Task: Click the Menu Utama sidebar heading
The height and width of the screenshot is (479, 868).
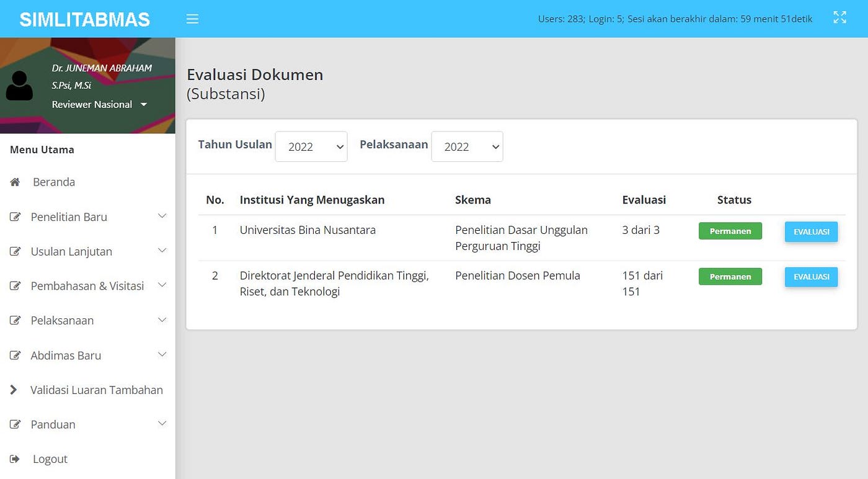Action: pos(42,150)
